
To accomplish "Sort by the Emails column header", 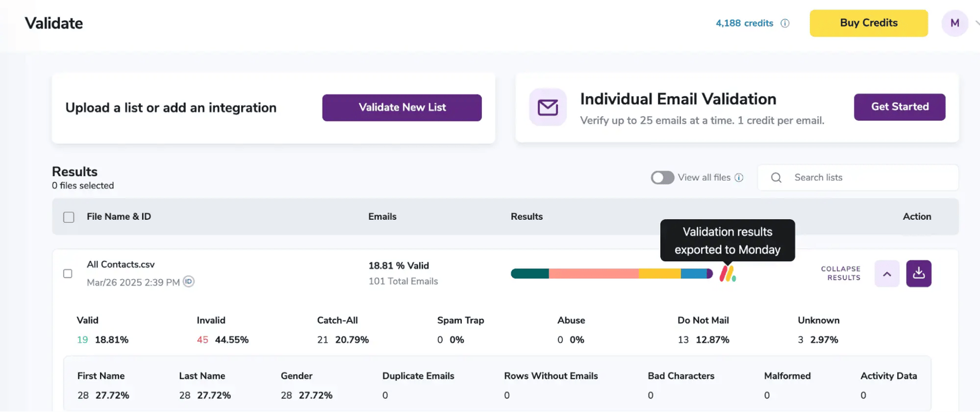I will pos(382,216).
